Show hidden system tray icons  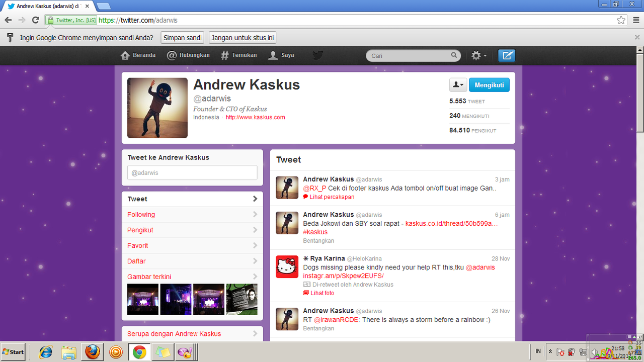550,351
